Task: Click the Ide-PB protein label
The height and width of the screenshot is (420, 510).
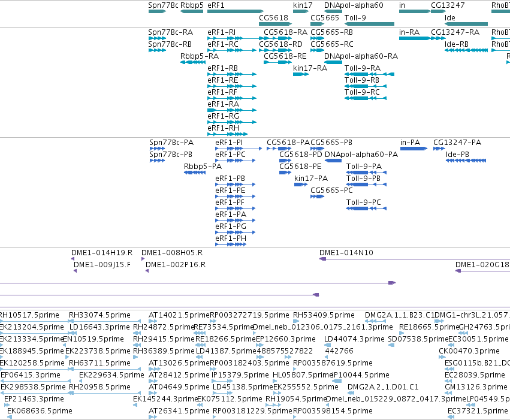Action: 457,155
